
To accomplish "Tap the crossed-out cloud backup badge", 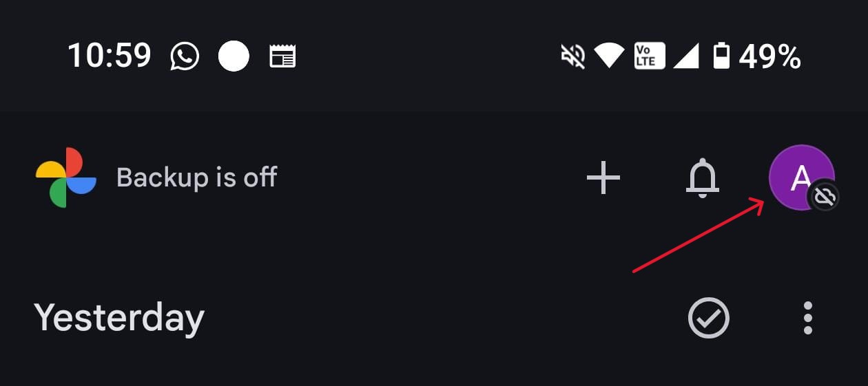I will (824, 197).
